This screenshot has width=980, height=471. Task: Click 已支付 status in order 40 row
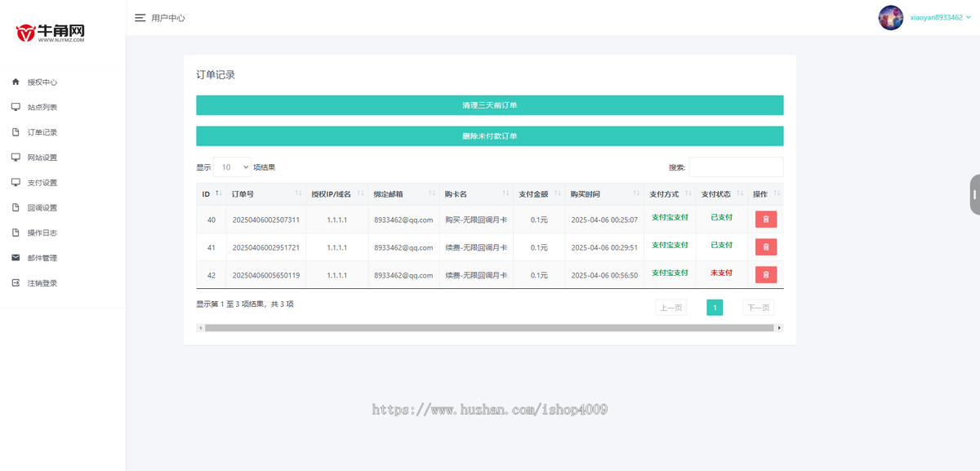pyautogui.click(x=721, y=217)
